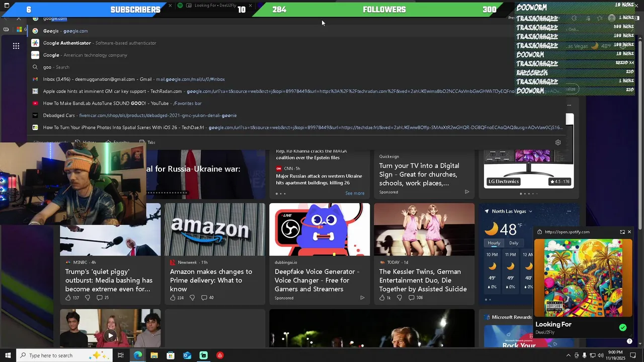Open the notification center icon
This screenshot has height=362, width=644.
633,355
